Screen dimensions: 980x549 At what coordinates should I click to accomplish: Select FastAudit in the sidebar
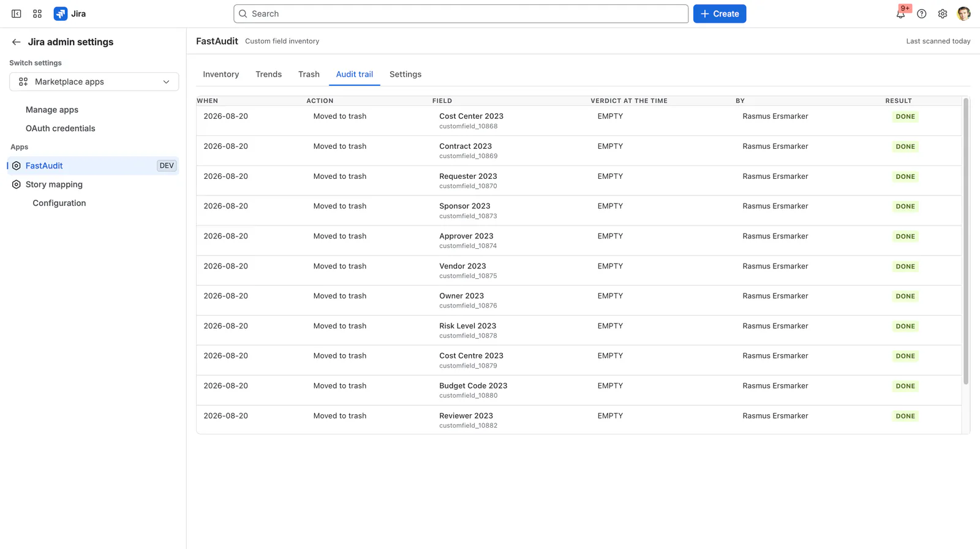93,165
